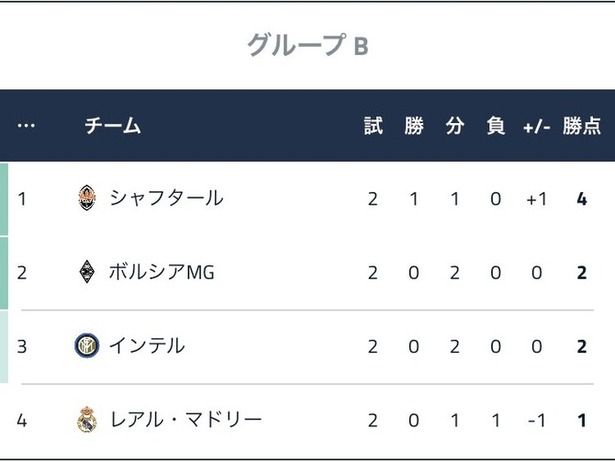
Task: Click the three dots column header
Action: 26,126
